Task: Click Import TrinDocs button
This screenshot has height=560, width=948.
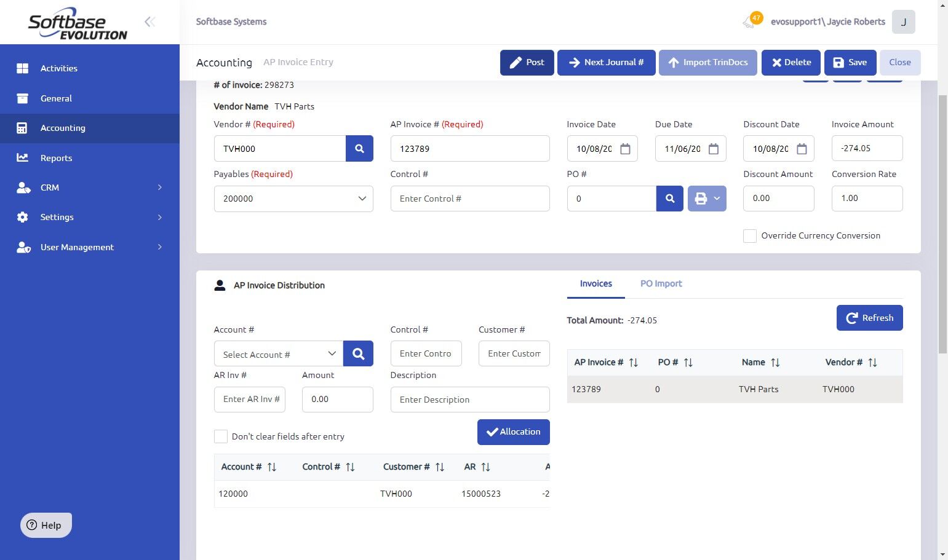Action: [x=708, y=63]
